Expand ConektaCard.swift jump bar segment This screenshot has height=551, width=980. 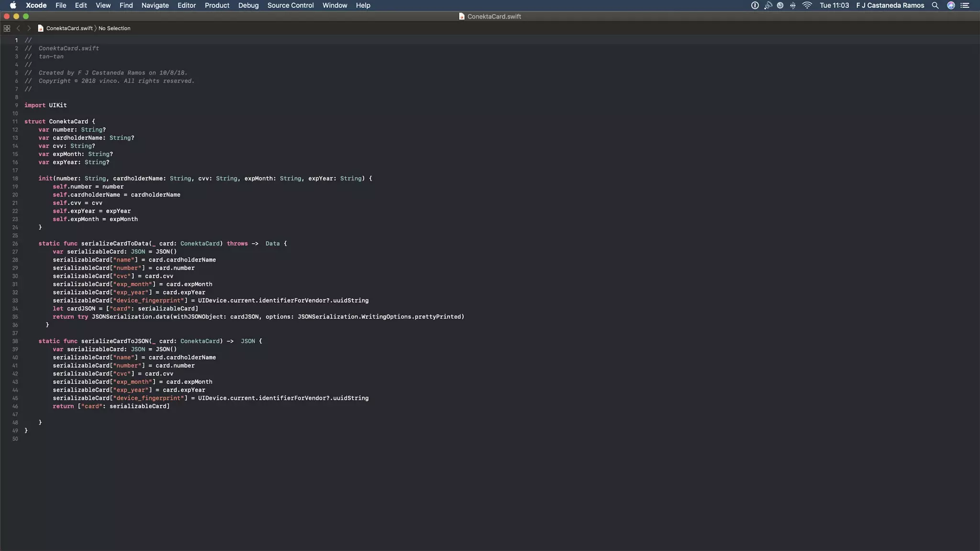[x=69, y=28]
